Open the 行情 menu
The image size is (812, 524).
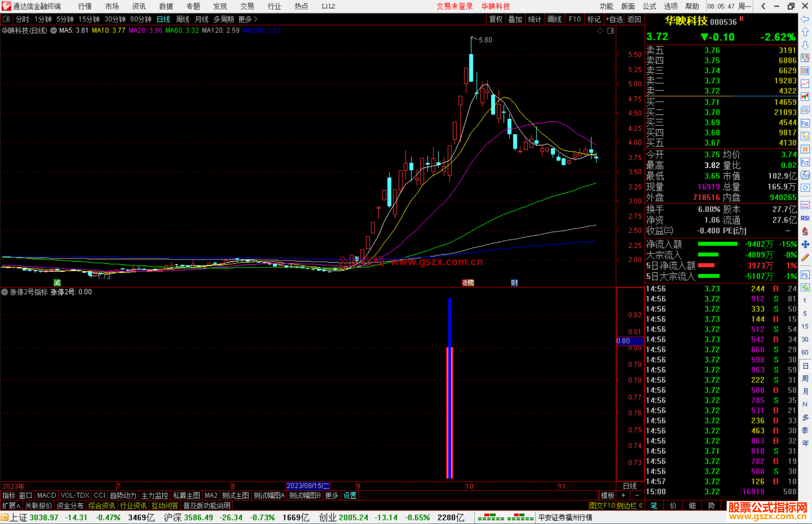[x=85, y=6]
